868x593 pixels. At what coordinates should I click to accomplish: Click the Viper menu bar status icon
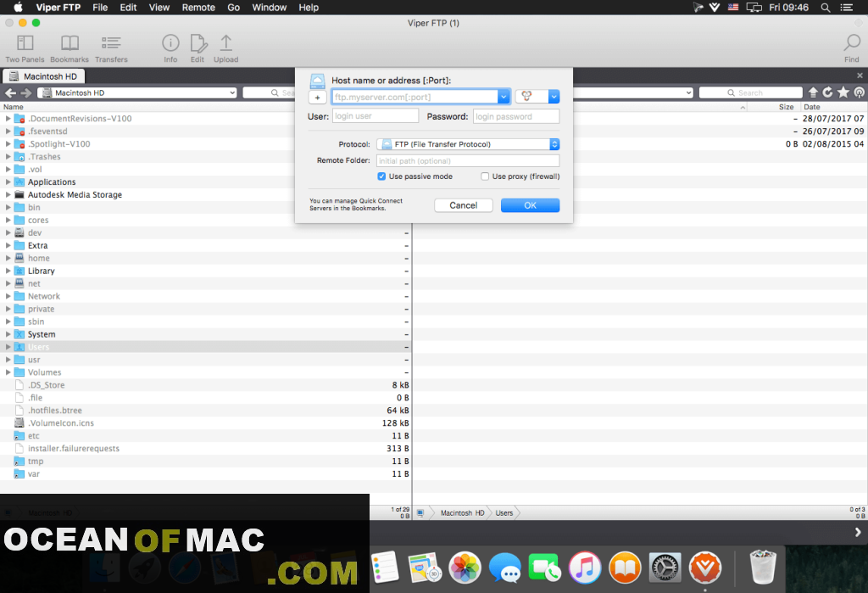715,8
